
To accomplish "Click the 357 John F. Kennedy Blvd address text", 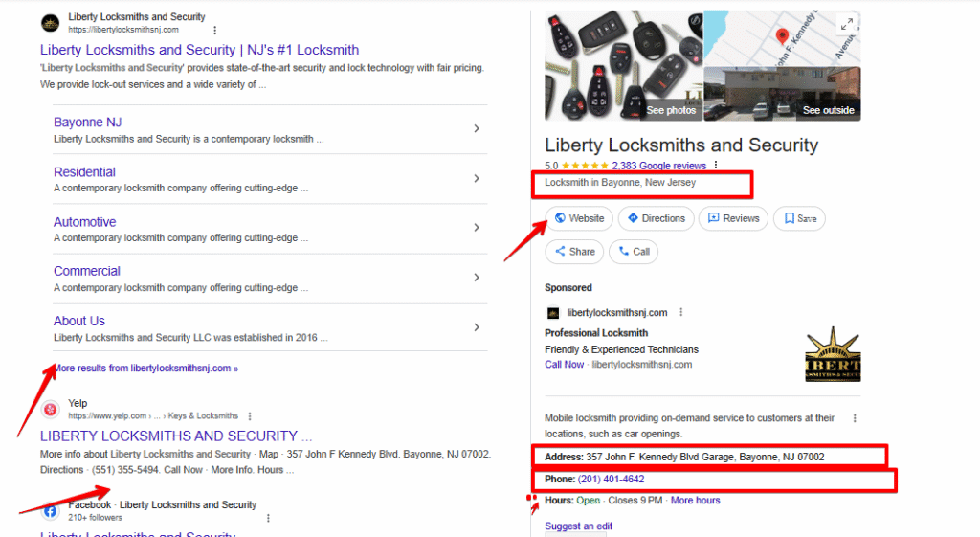I will (705, 457).
